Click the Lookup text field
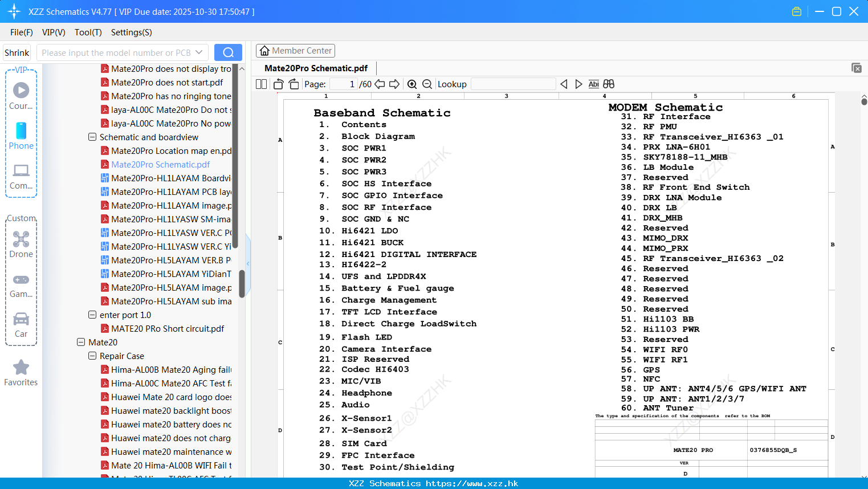Screen dimensions: 868x489 pyautogui.click(x=513, y=84)
